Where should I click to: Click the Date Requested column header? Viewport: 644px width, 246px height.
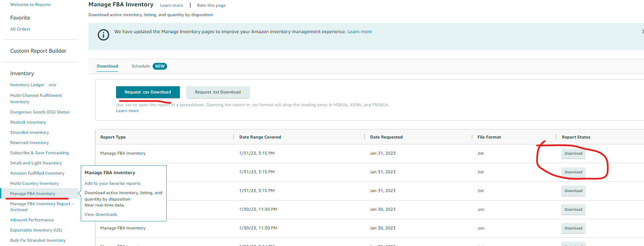[x=386, y=137]
